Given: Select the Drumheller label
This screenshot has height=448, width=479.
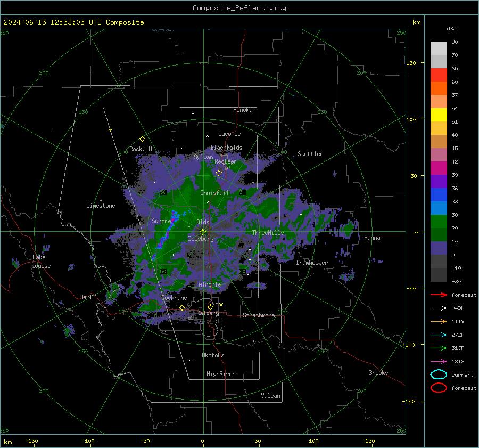Looking at the screenshot, I should [x=312, y=263].
